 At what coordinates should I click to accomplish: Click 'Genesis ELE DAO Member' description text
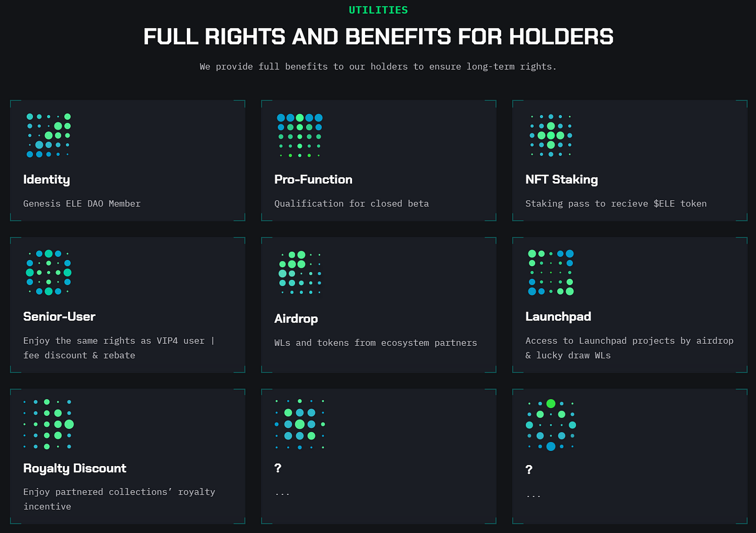[82, 204]
